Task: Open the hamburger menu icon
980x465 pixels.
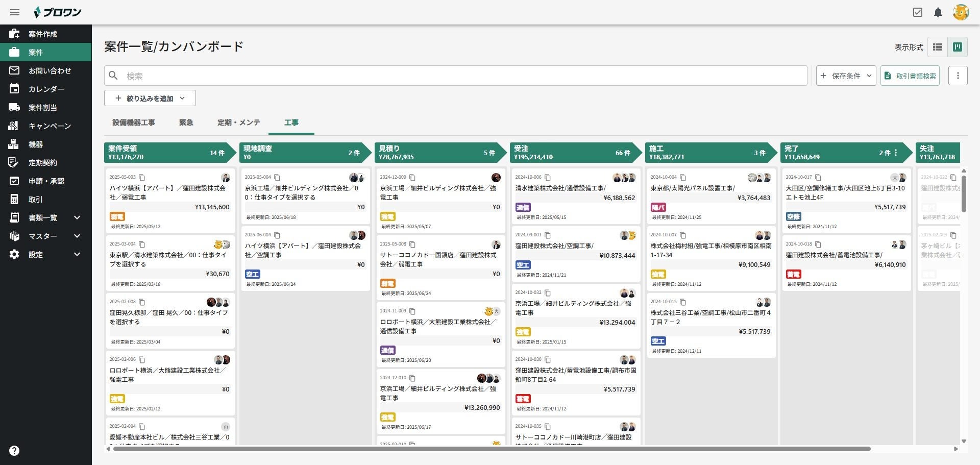Action: click(x=15, y=12)
